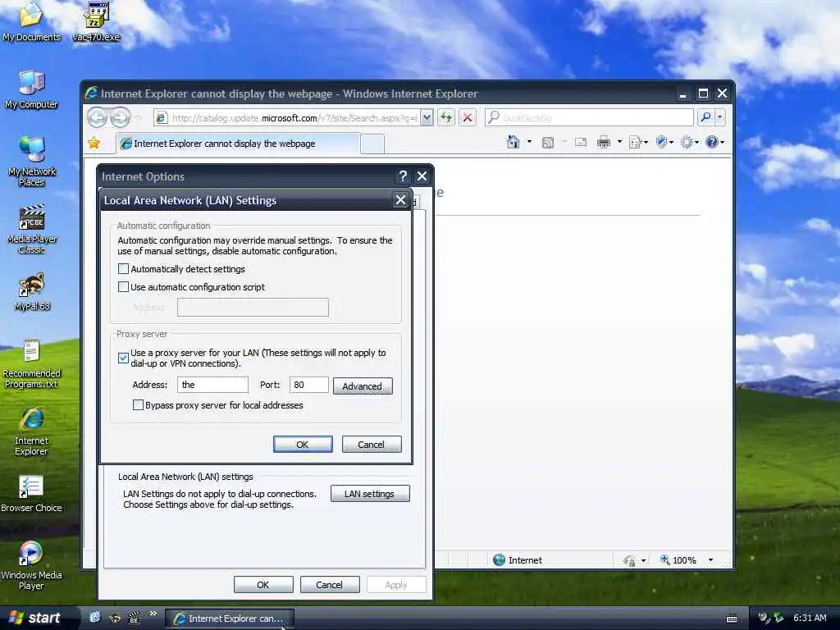This screenshot has width=840, height=630.
Task: Select Windows Media Player shortcut
Action: click(31, 565)
